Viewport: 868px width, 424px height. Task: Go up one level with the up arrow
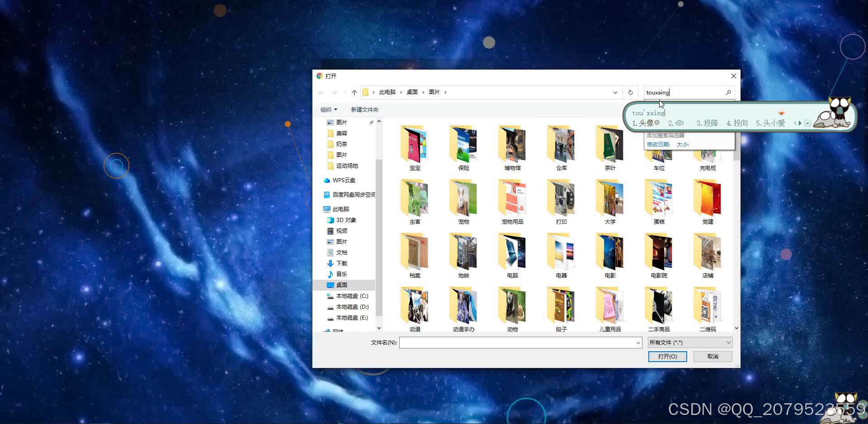click(x=354, y=92)
